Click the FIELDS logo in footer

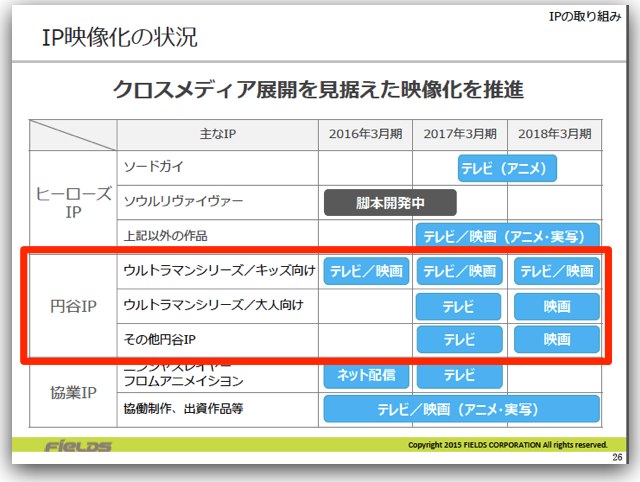(x=78, y=446)
